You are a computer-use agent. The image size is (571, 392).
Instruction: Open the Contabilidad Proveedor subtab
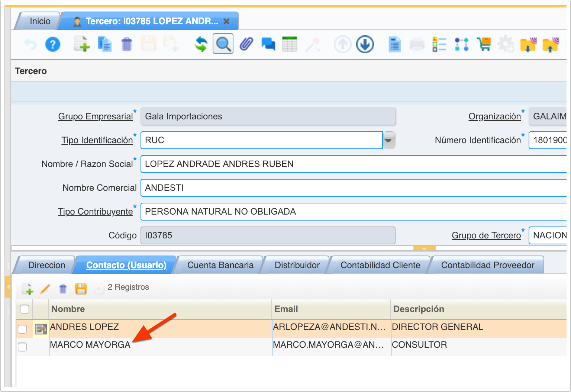click(487, 265)
